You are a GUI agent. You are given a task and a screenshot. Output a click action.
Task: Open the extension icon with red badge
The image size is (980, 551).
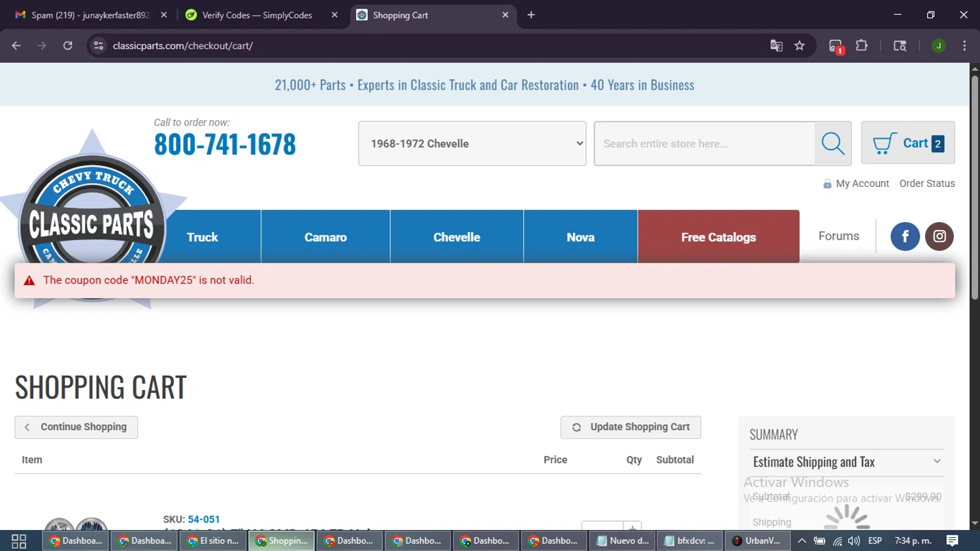(x=836, y=46)
